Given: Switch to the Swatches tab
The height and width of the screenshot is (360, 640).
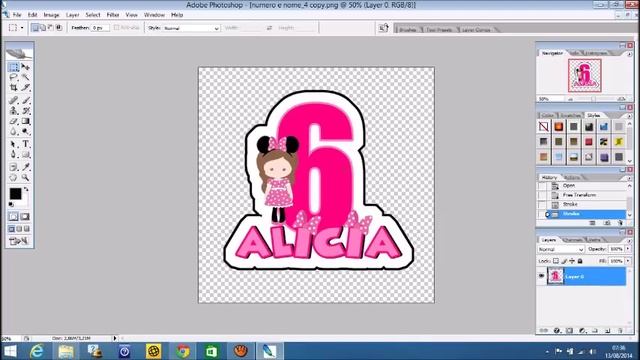Looking at the screenshot, I should 570,116.
